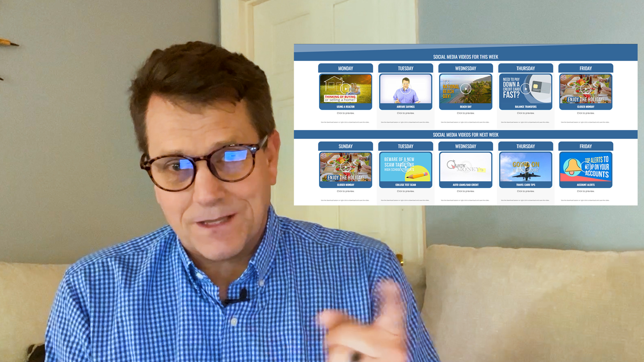The image size is (644, 362).
Task: Click to preview the Beach Day video
Action: [466, 113]
